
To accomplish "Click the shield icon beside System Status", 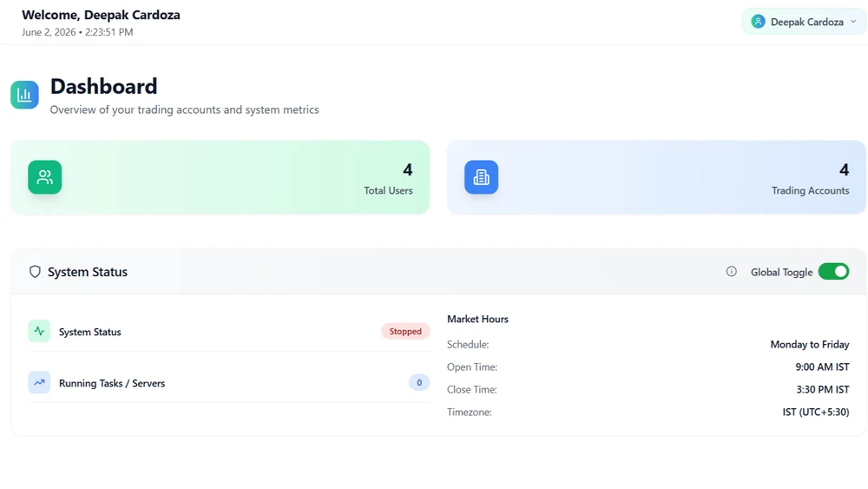I will 35,271.
